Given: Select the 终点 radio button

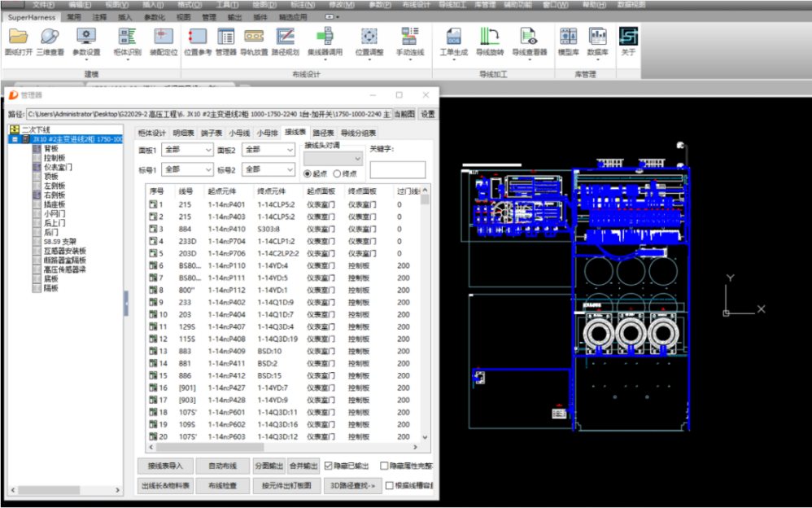Looking at the screenshot, I should click(337, 173).
